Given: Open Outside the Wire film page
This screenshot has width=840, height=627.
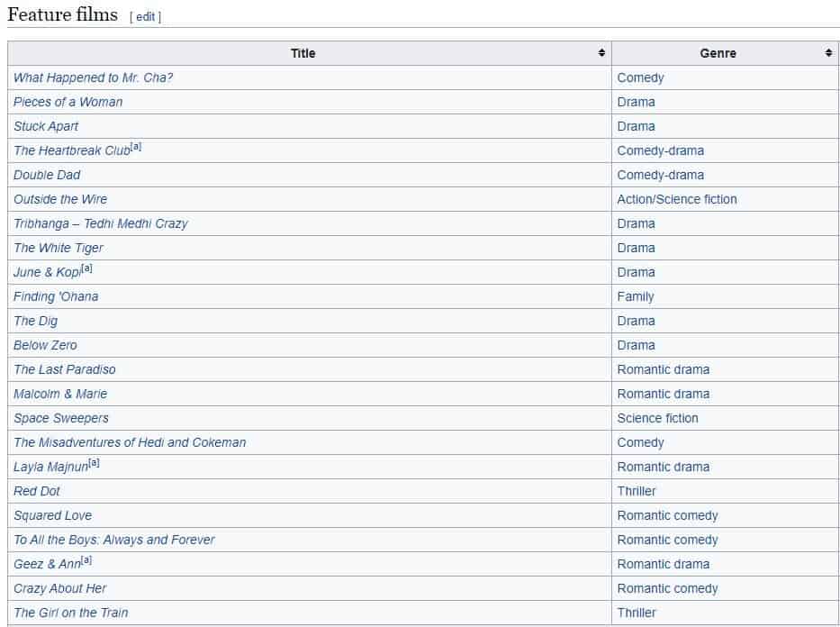Looking at the screenshot, I should [x=60, y=199].
